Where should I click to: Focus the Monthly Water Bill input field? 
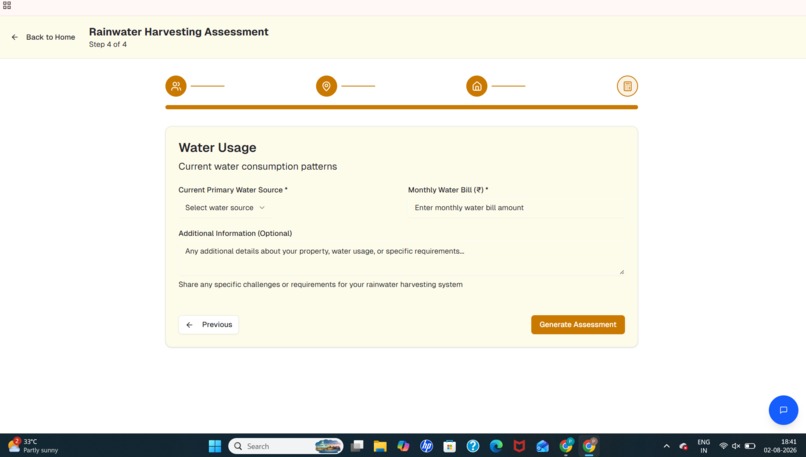click(x=516, y=208)
